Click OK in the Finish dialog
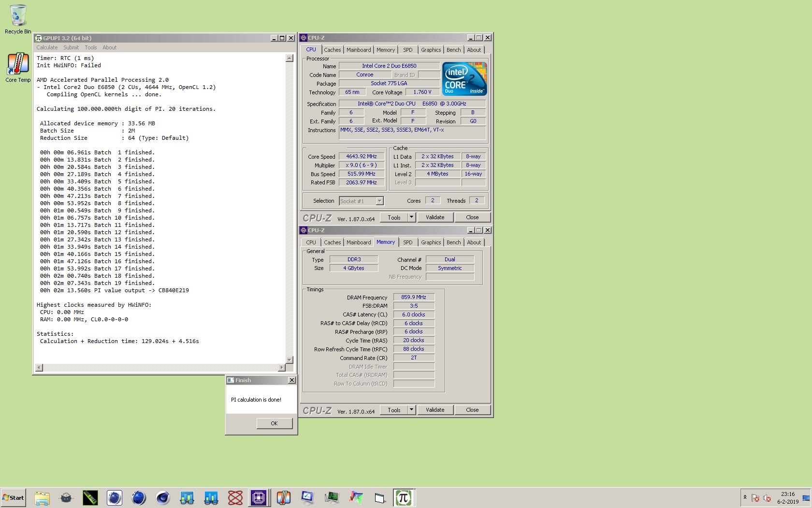 (x=274, y=423)
